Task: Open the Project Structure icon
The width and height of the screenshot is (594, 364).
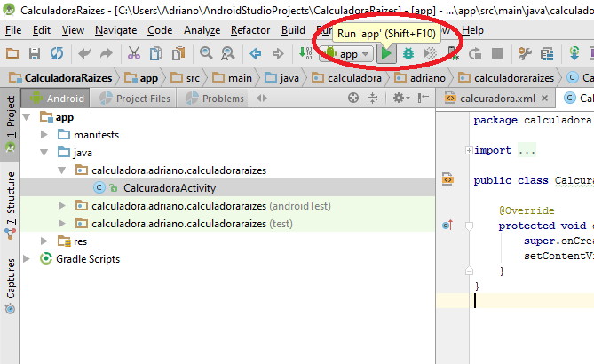Action: click(547, 54)
